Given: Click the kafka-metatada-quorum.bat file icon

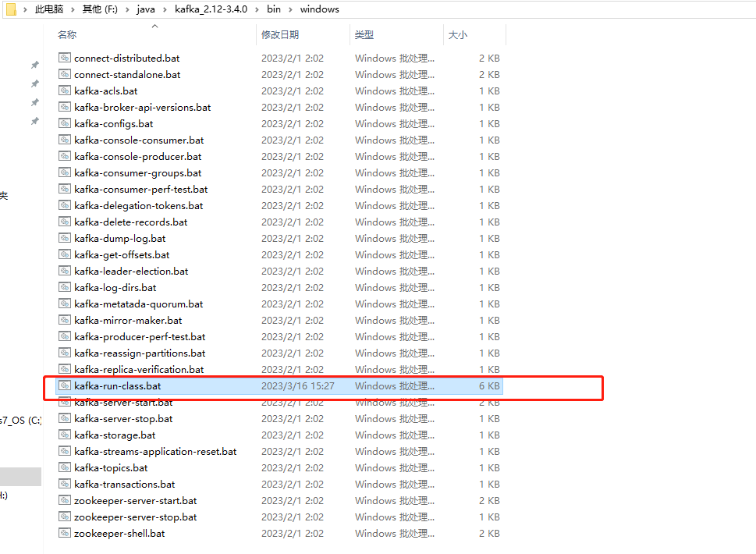Looking at the screenshot, I should [x=65, y=304].
